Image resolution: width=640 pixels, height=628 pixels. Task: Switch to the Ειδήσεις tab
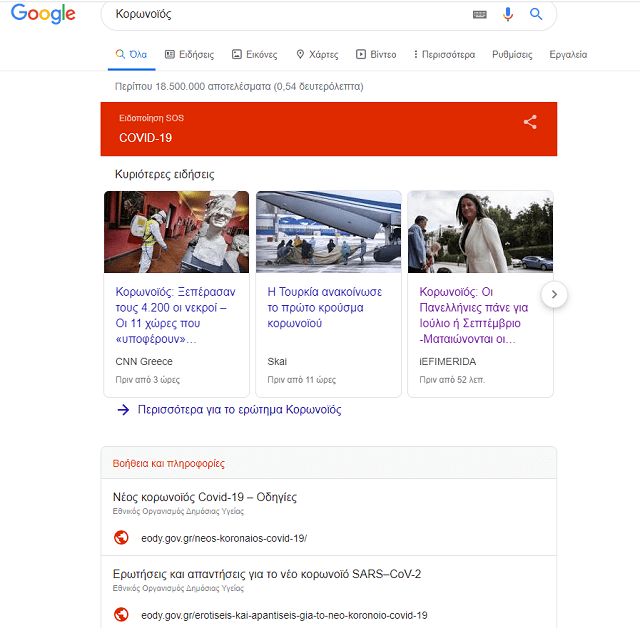pyautogui.click(x=189, y=54)
